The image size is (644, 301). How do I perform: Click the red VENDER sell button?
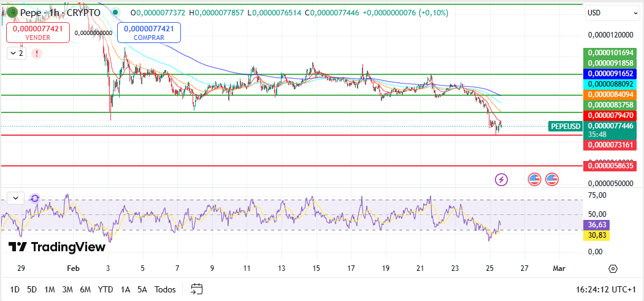point(38,33)
